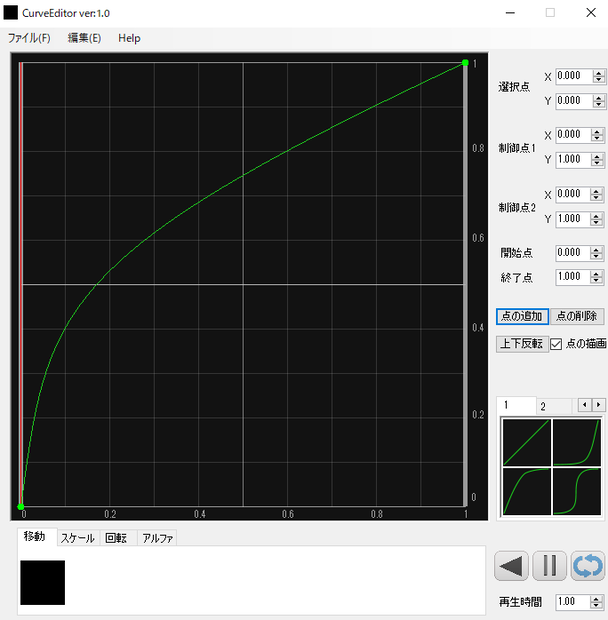Click the 終了点 spinner arrows
Viewport: 608px width, 620px height.
[x=597, y=277]
